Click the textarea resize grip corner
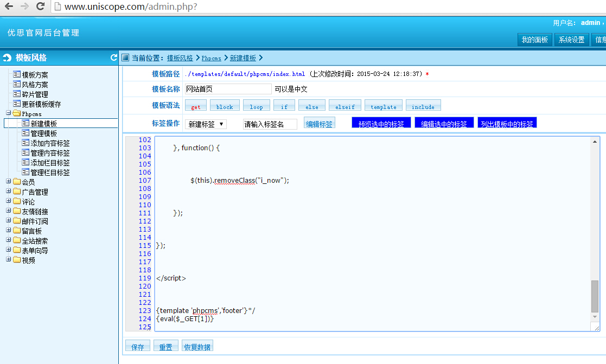Image resolution: width=606 pixels, height=364 pixels. 597,328
